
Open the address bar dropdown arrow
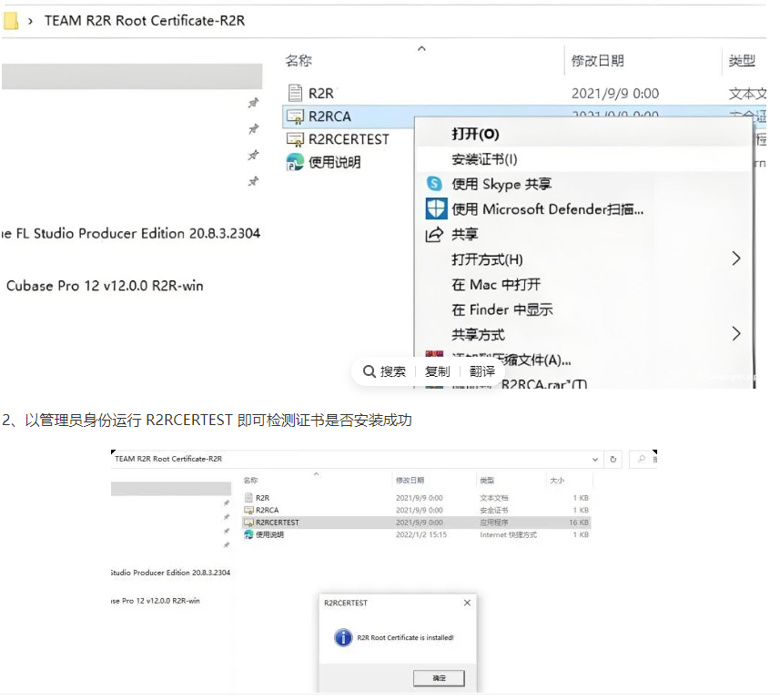596,460
